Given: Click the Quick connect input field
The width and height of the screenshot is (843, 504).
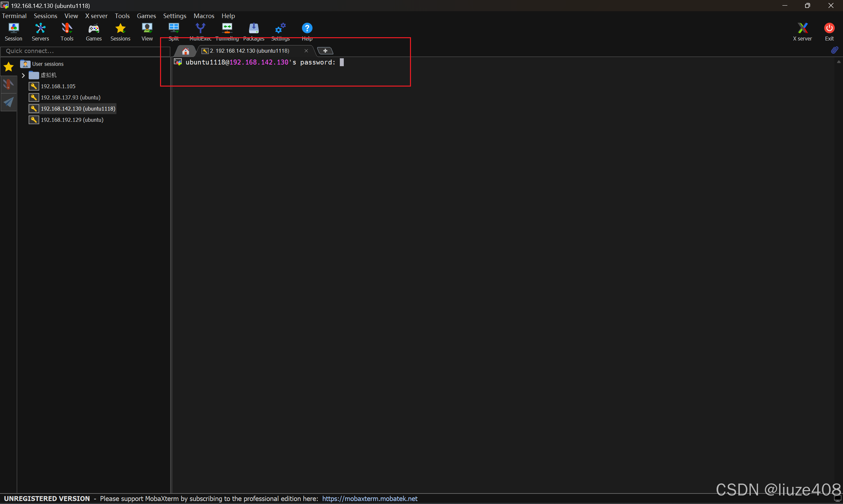Looking at the screenshot, I should (85, 51).
